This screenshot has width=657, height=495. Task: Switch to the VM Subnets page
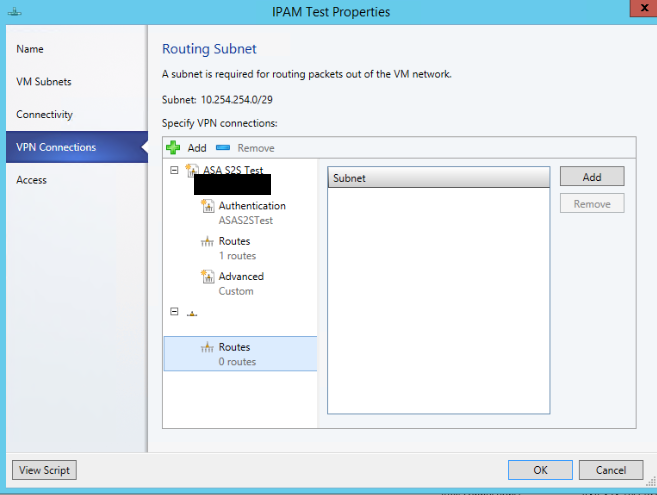[44, 82]
